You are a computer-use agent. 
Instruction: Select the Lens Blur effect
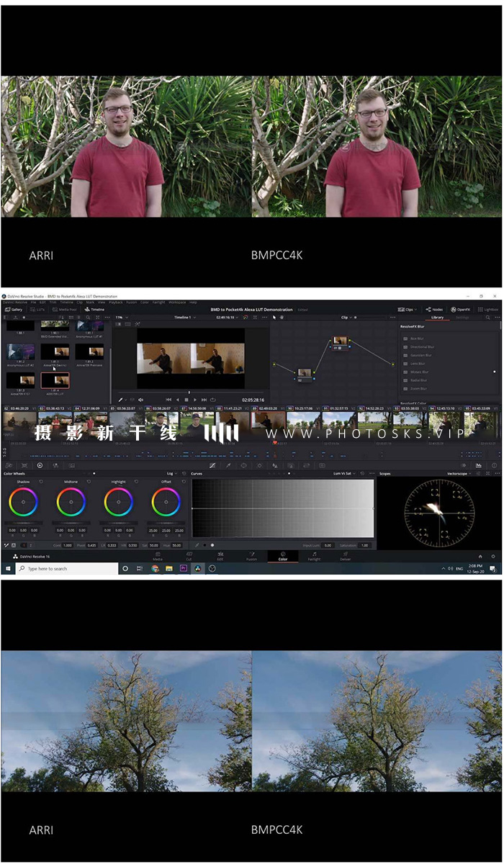pyautogui.click(x=419, y=364)
